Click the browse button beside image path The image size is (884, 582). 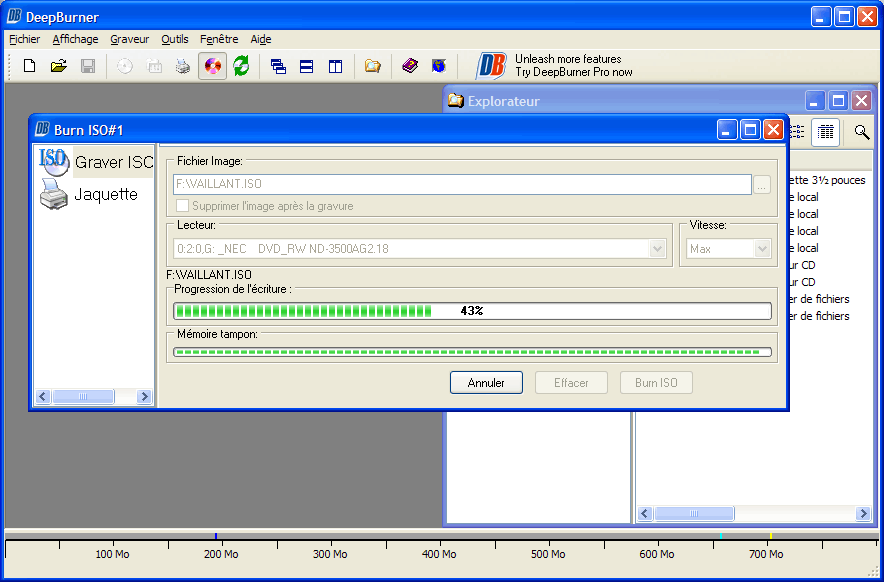pyautogui.click(x=763, y=184)
